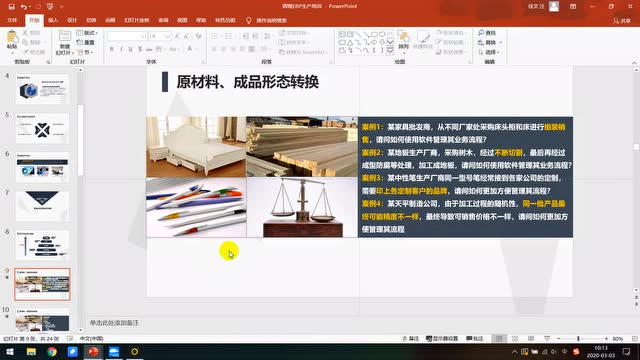
Task: Open Chrome from the taskbar
Action: [52, 351]
